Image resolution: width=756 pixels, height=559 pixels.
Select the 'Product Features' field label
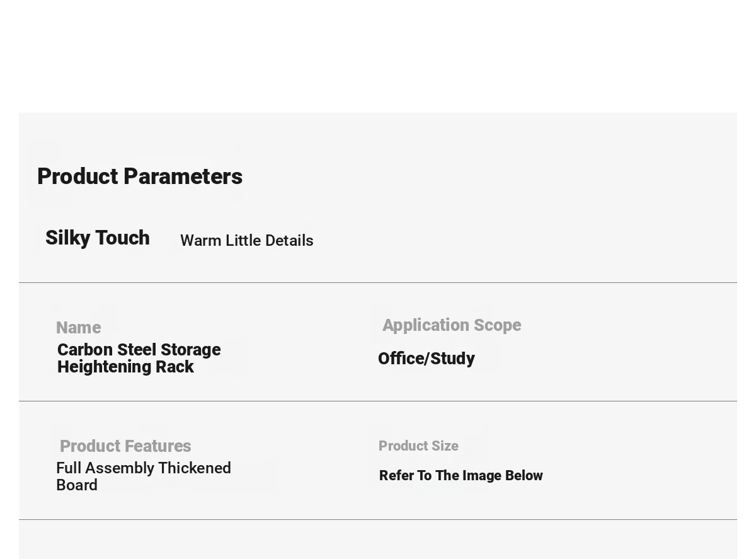pos(125,446)
